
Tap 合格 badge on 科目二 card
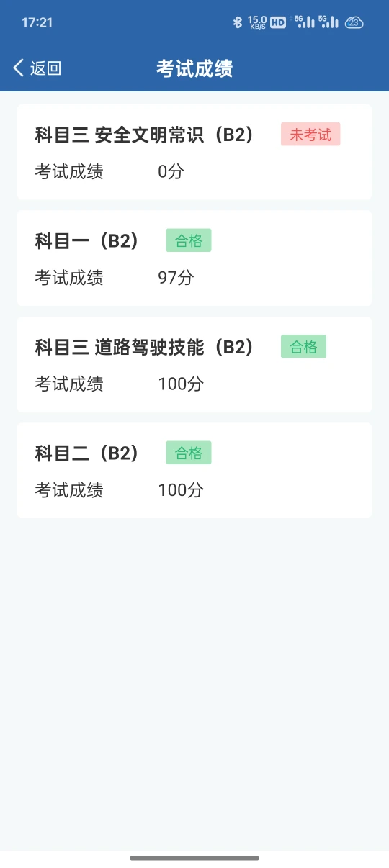pyautogui.click(x=189, y=453)
